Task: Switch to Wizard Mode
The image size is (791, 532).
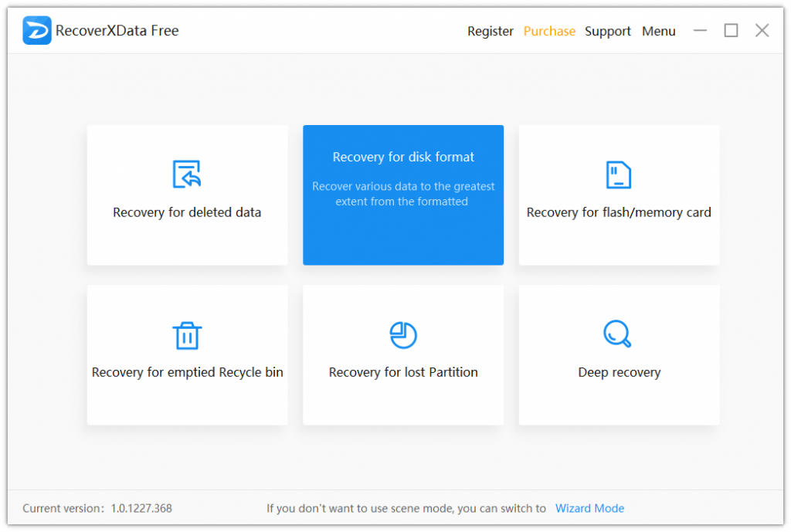Action: click(x=589, y=508)
